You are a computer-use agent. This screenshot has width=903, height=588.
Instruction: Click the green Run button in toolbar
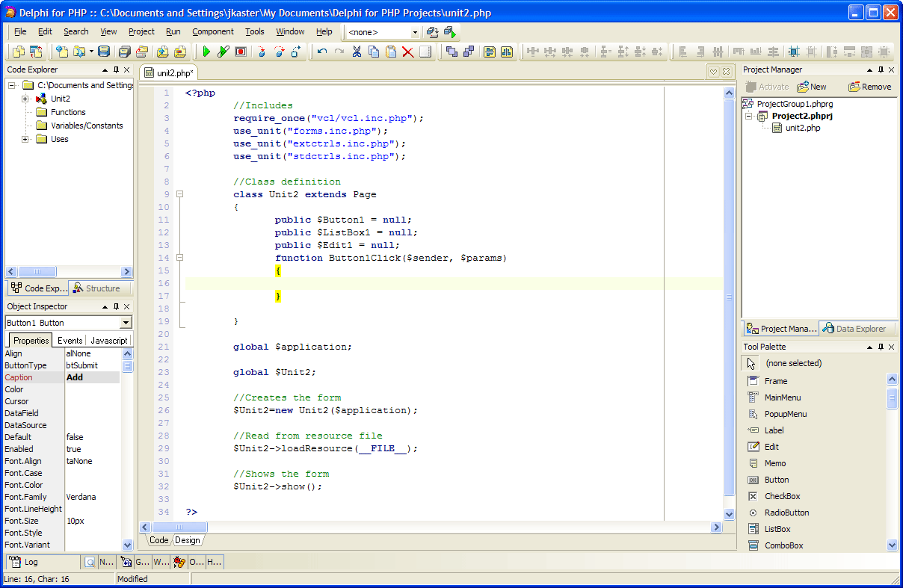[x=206, y=52]
